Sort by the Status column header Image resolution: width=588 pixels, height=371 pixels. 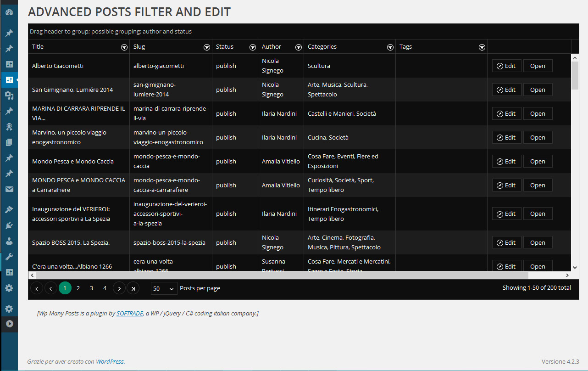[x=225, y=46]
